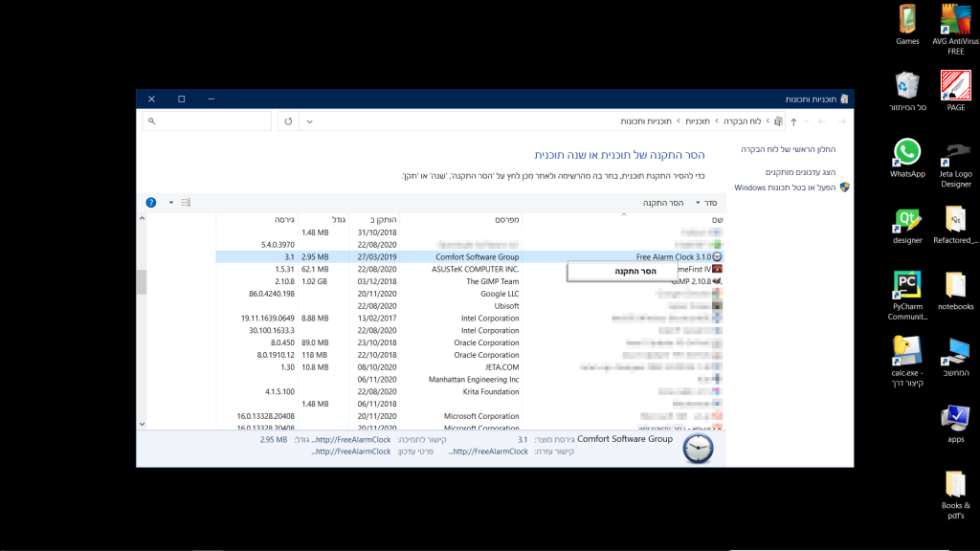Open the view options dropdown arrow

[x=171, y=203]
